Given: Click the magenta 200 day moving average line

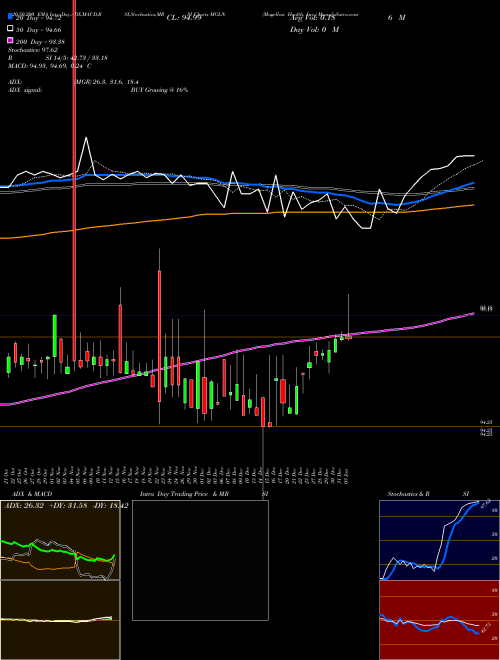Looking at the screenshot, I should tap(236, 352).
